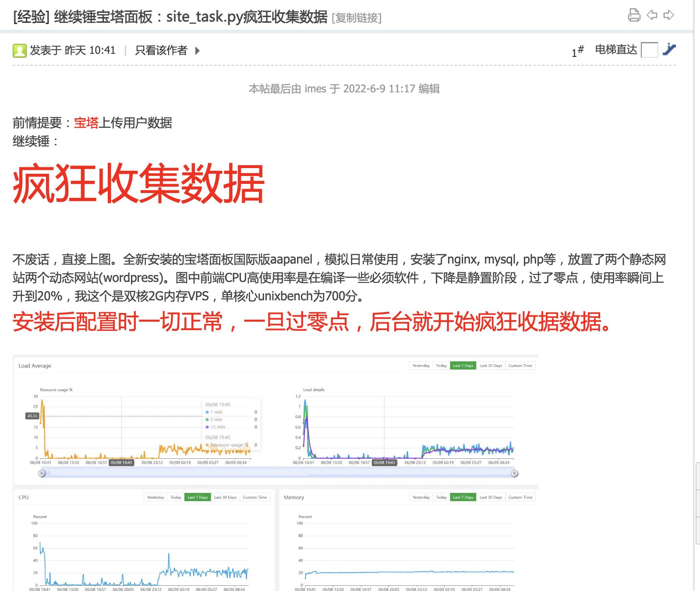Click the printer icon in thread header
This screenshot has width=700, height=591.
click(x=634, y=15)
